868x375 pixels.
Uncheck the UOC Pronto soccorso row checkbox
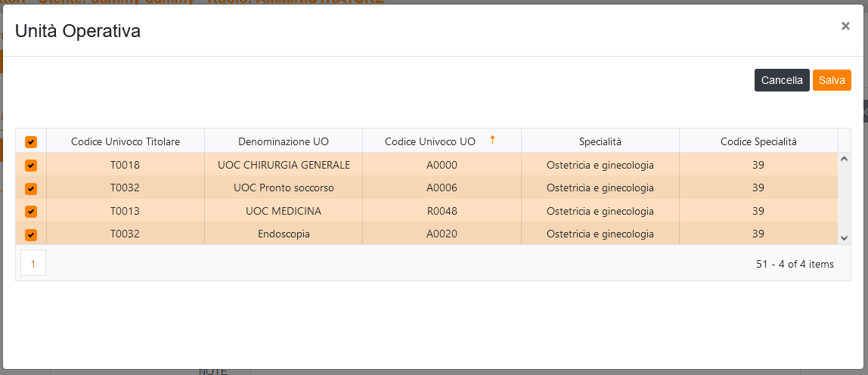pos(31,188)
